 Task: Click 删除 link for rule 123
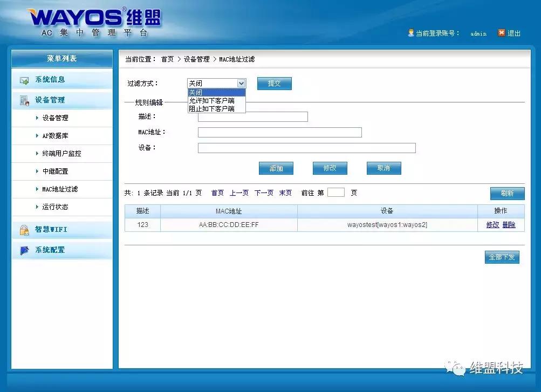click(x=509, y=225)
